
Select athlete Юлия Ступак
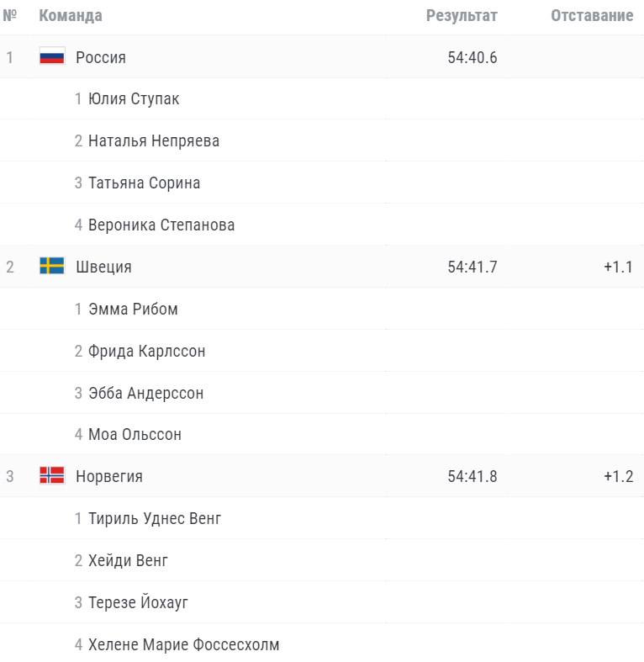[x=134, y=98]
